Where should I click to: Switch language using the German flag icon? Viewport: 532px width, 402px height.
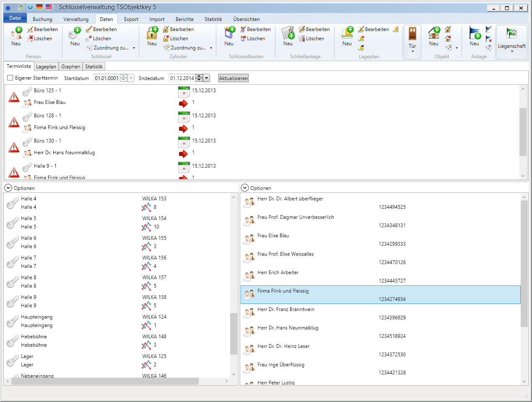[39, 7]
